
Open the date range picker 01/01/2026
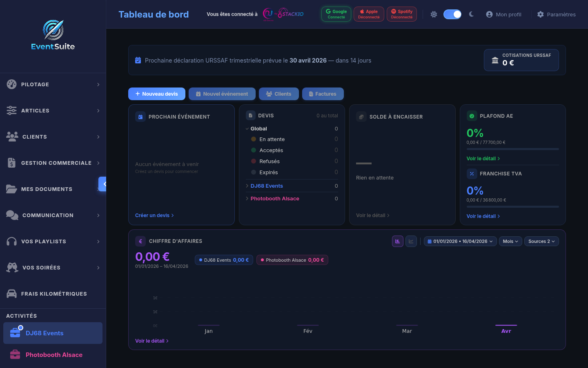[x=460, y=241]
